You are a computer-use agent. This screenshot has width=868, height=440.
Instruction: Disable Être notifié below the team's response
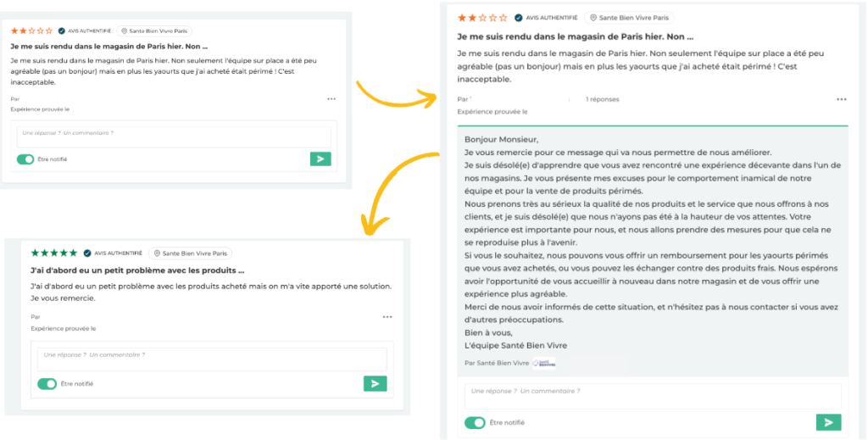point(475,422)
